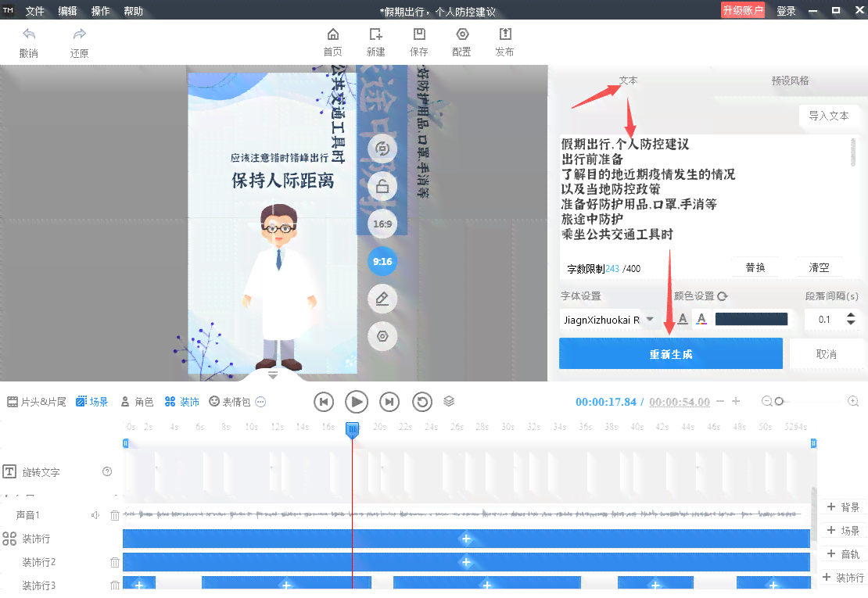Open configuration (配置) icon
868x598 pixels.
click(x=462, y=34)
